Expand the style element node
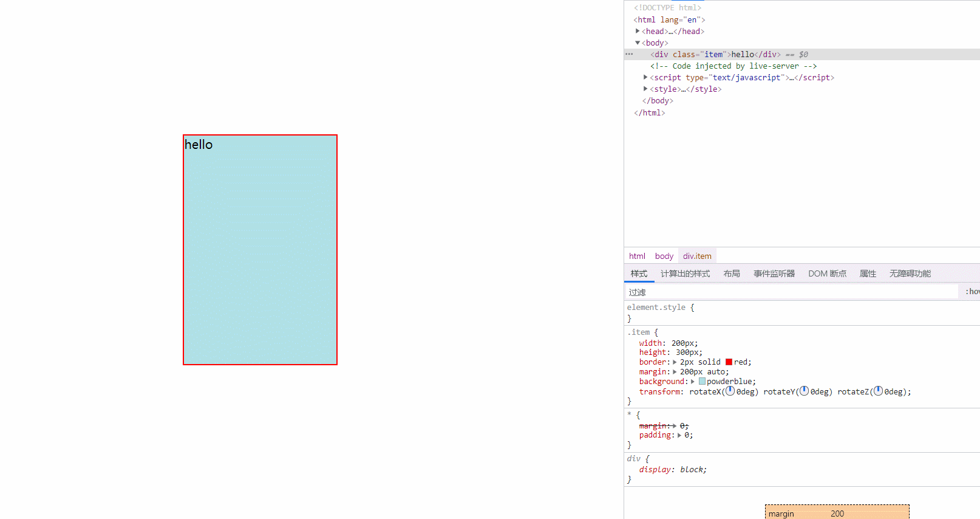Screen dimensions: 980x519 pos(645,89)
